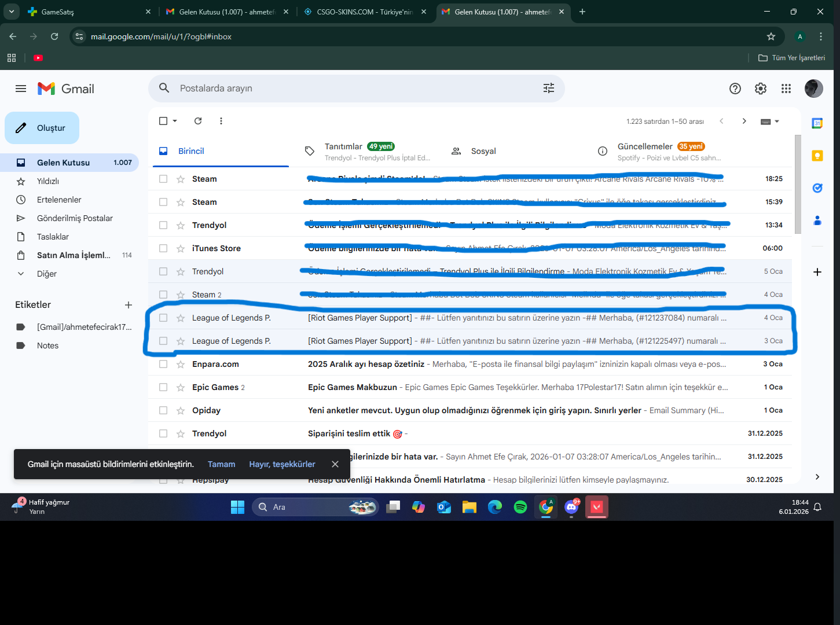Get add-ons with the side panel plus
The image size is (840, 625).
[817, 272]
